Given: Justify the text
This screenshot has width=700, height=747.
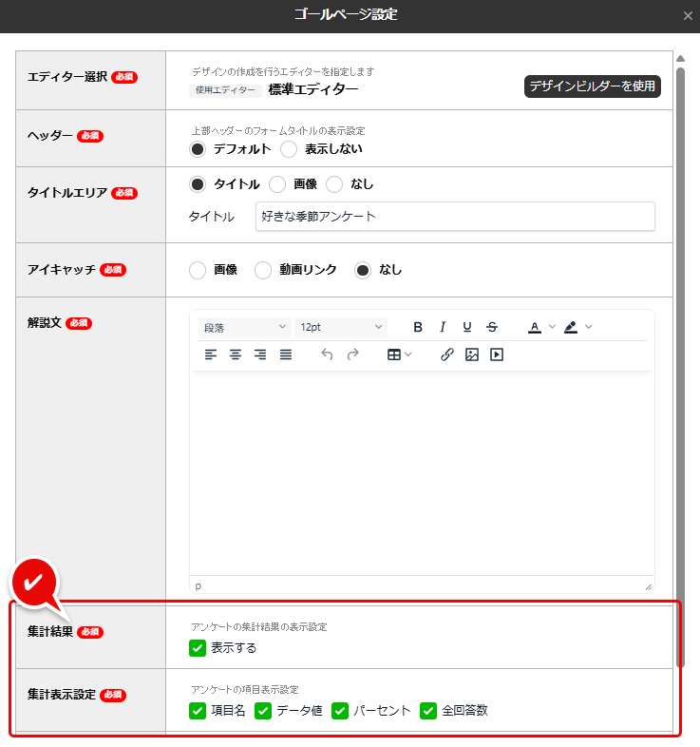Looking at the screenshot, I should (285, 354).
